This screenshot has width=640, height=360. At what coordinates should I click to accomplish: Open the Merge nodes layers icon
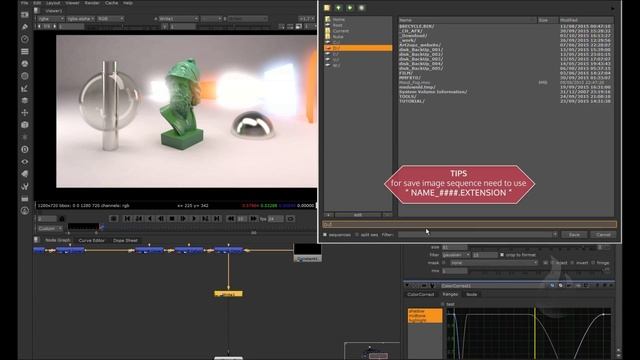click(24, 100)
